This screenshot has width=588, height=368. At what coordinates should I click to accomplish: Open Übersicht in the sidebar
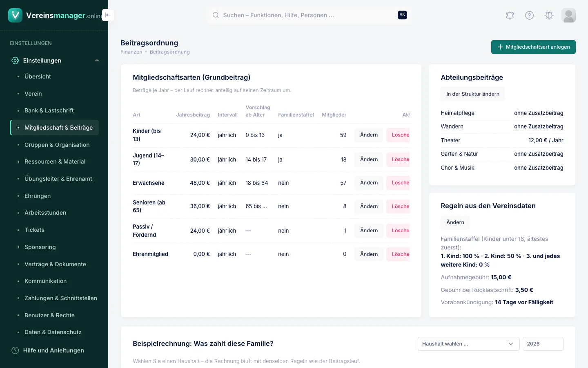[54, 76]
